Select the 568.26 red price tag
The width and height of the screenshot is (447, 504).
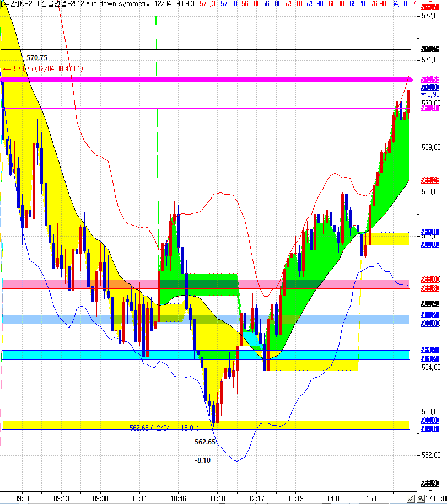pyautogui.click(x=429, y=180)
